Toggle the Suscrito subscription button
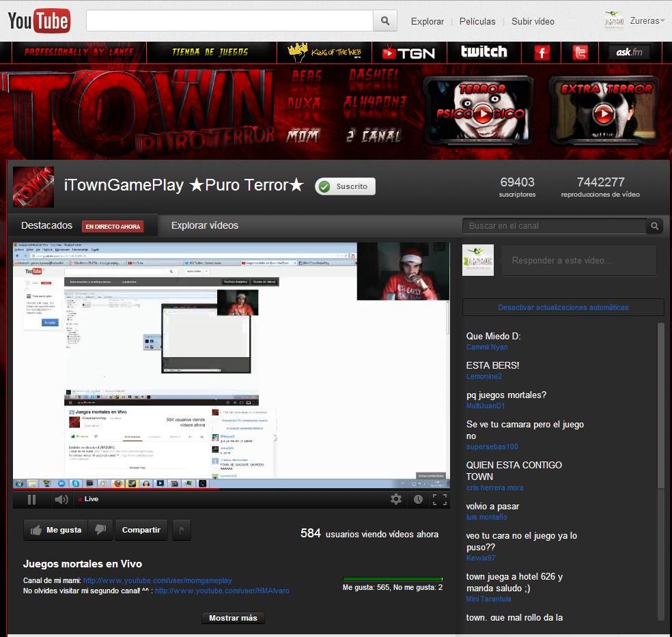Viewport: 672px width, 637px height. click(346, 186)
